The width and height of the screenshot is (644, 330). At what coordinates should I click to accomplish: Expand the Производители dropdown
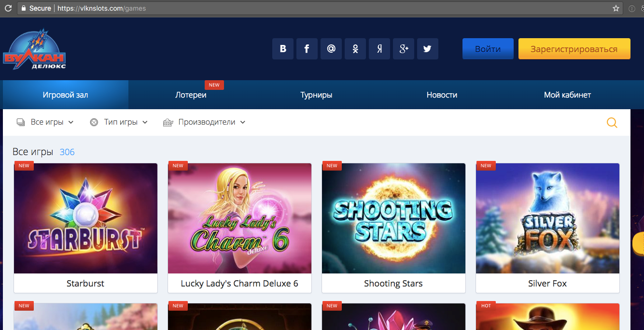[x=205, y=122]
